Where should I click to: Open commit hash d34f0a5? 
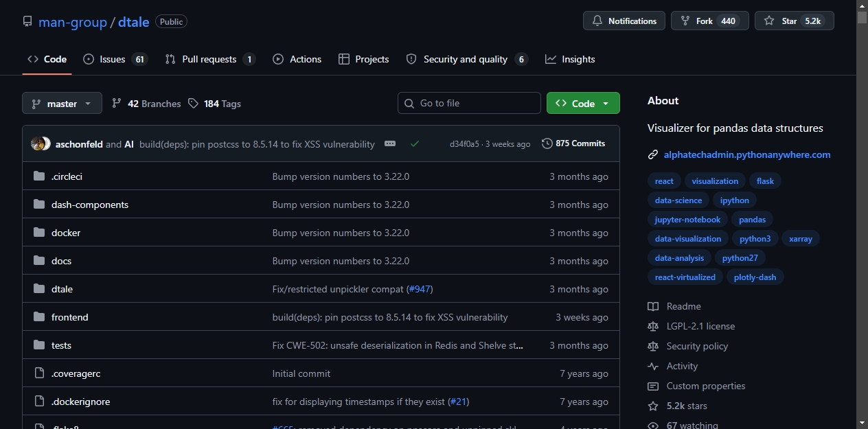464,144
